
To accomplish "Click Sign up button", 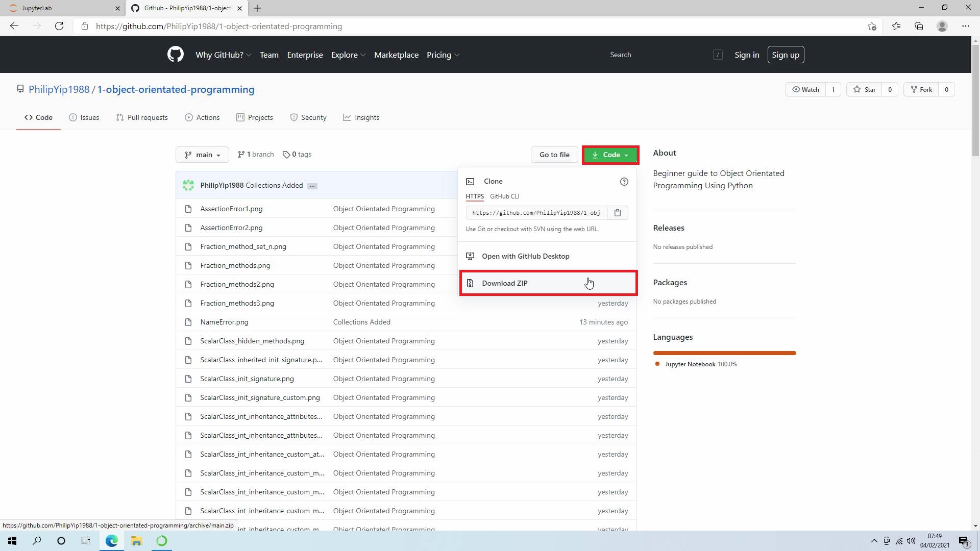I will pyautogui.click(x=786, y=55).
